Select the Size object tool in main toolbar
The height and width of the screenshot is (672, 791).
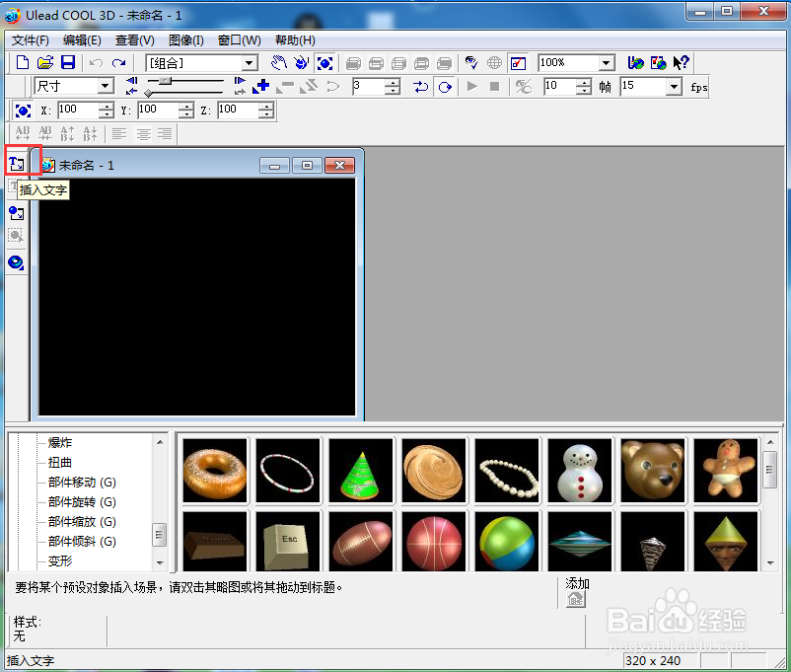coord(324,63)
